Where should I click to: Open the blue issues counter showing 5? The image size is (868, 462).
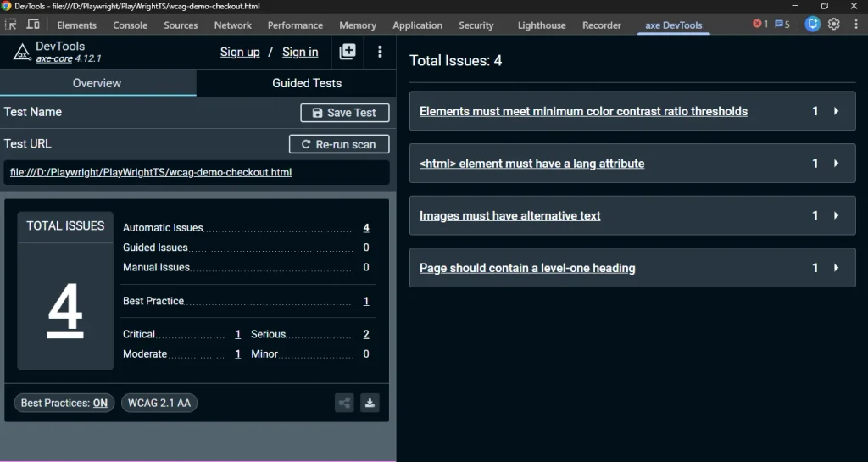(x=782, y=25)
